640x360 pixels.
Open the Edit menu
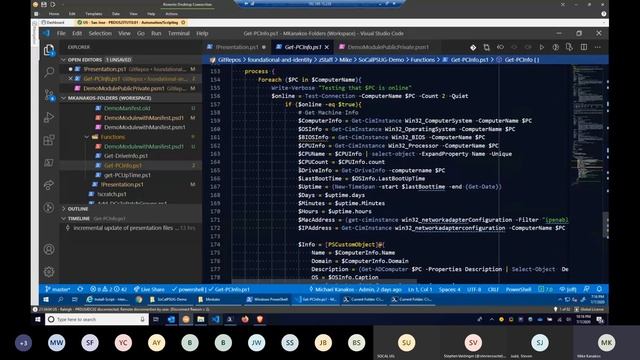(x=77, y=33)
